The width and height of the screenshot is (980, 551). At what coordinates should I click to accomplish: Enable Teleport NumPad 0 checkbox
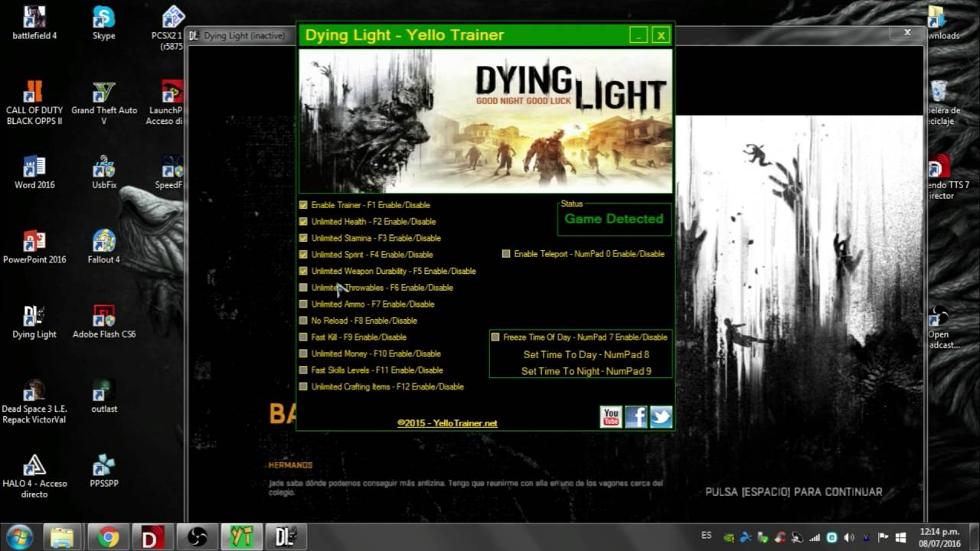pos(506,254)
